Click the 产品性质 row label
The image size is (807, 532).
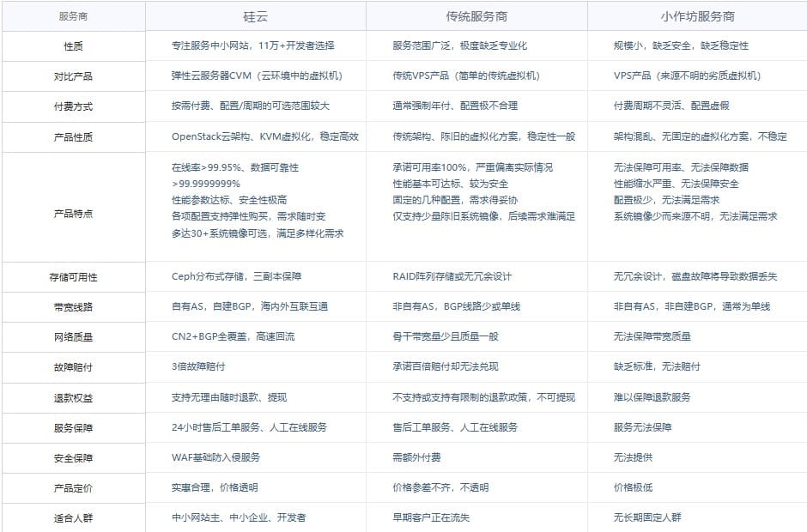click(x=75, y=136)
